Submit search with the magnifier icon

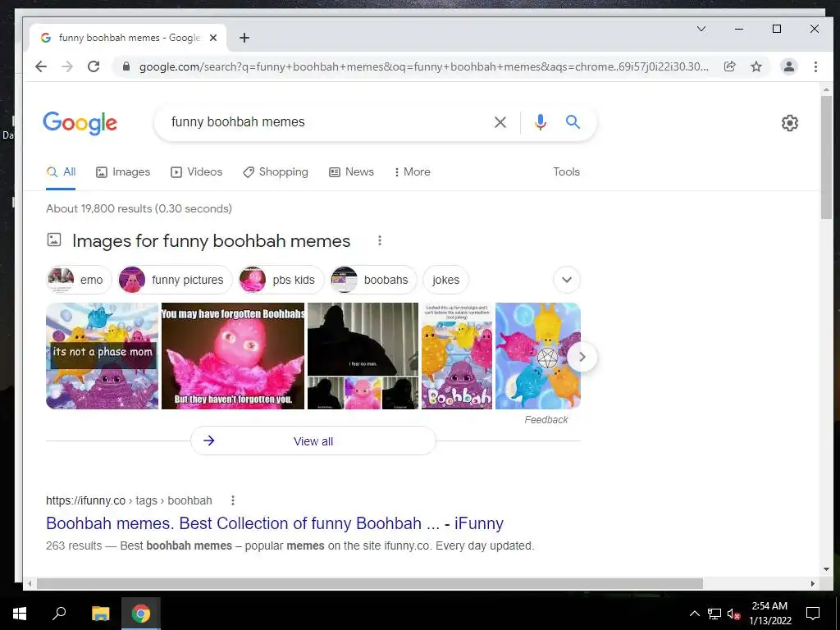click(x=573, y=122)
